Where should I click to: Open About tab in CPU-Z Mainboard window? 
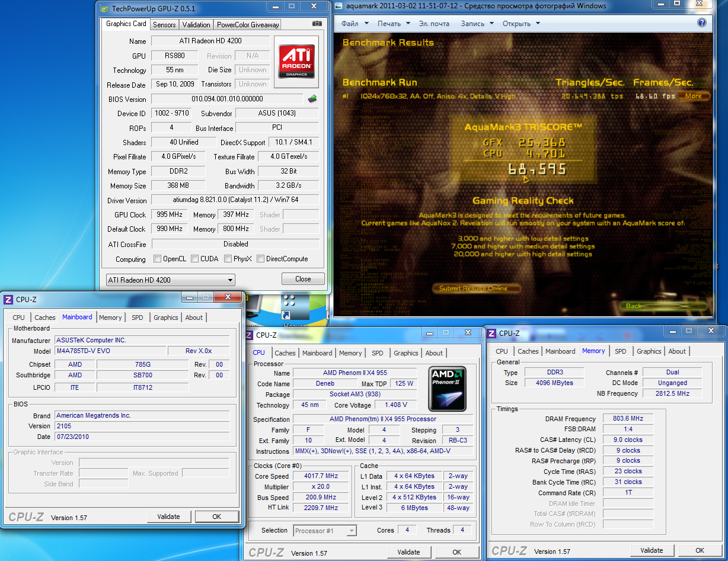pyautogui.click(x=194, y=318)
